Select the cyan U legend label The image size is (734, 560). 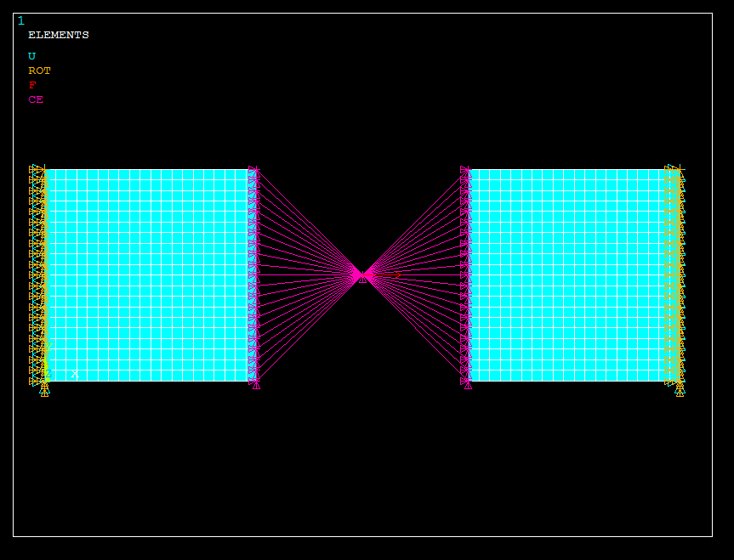(x=32, y=56)
